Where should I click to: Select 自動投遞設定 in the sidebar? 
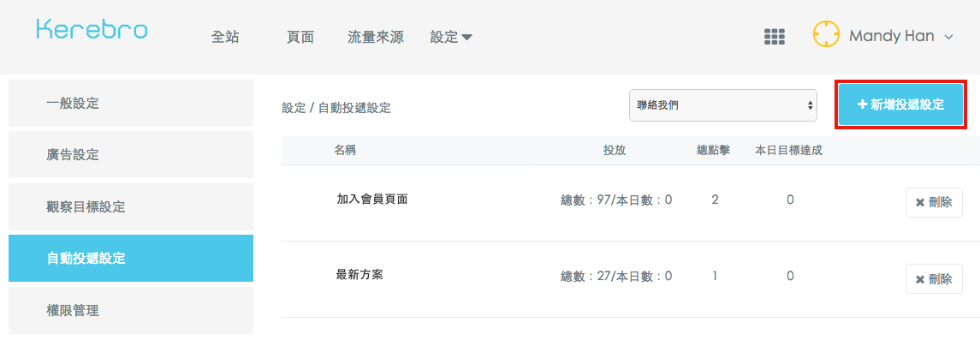point(131,258)
